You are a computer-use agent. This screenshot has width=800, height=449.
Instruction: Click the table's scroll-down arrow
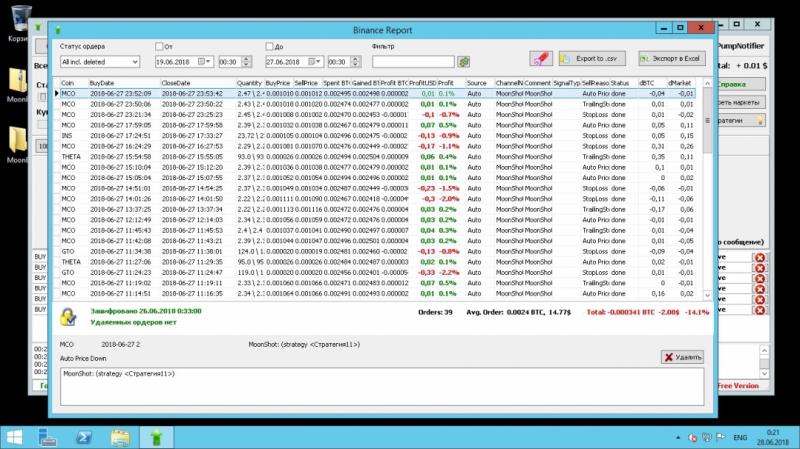pos(707,295)
